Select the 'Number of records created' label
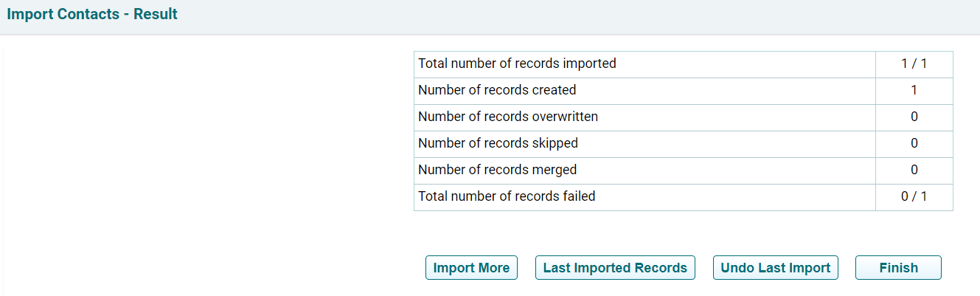The height and width of the screenshot is (296, 980). tap(497, 90)
